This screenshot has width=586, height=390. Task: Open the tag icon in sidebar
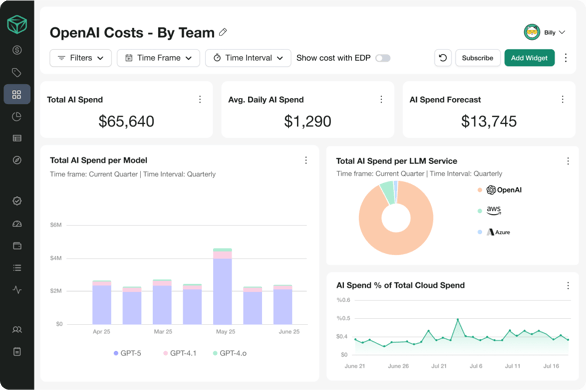(x=17, y=72)
